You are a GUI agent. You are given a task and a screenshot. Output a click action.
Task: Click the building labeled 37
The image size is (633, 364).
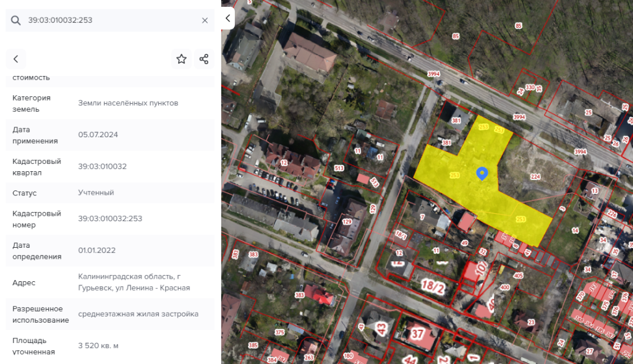tap(418, 334)
